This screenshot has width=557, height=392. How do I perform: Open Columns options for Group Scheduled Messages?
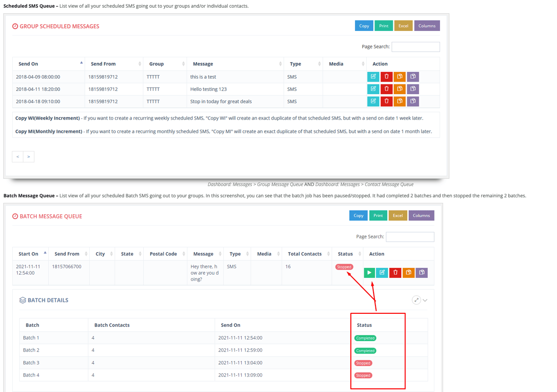click(x=427, y=26)
